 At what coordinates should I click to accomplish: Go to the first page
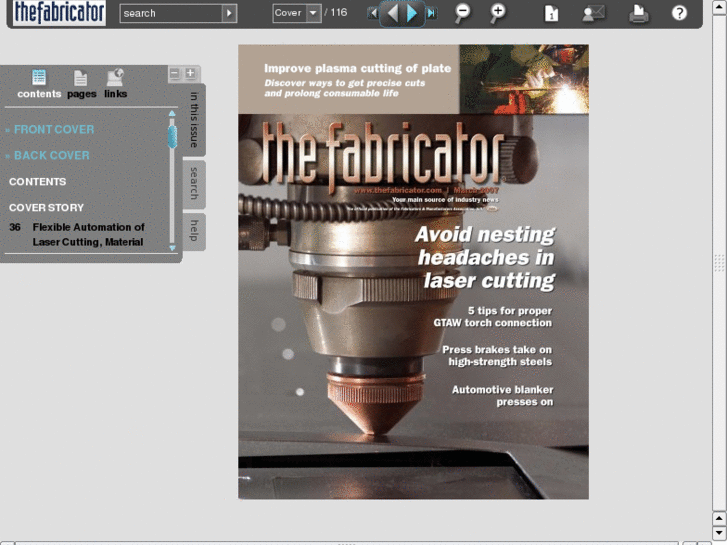[x=372, y=13]
